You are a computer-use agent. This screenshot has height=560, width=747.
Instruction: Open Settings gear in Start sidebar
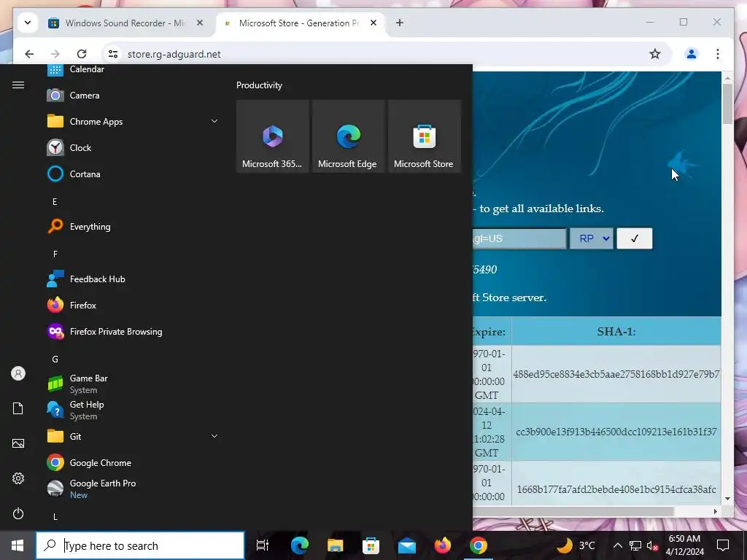point(18,478)
